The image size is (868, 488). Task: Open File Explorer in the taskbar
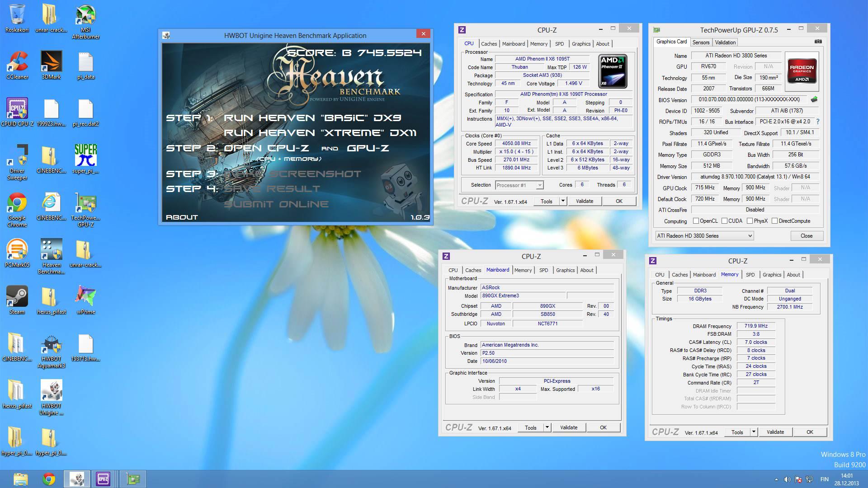click(20, 479)
